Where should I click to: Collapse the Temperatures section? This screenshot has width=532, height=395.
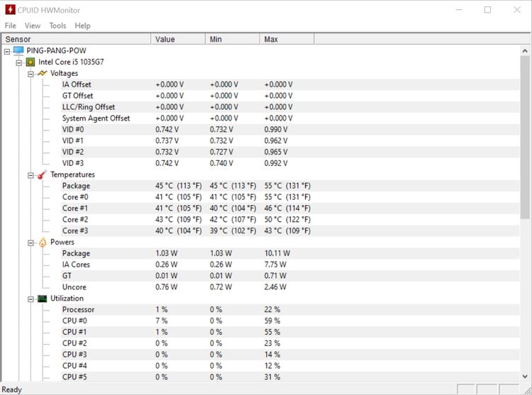click(x=31, y=174)
